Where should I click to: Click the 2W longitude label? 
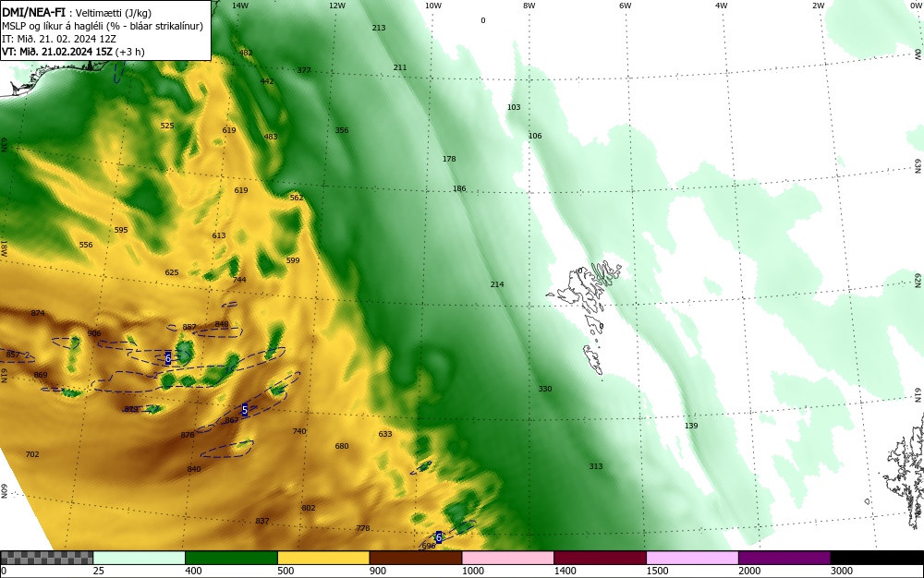(818, 6)
